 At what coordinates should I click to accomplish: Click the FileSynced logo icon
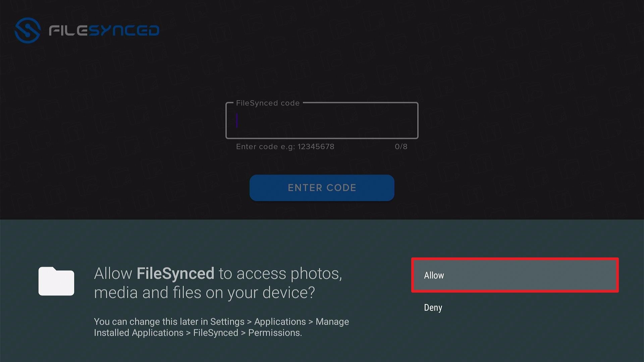pyautogui.click(x=28, y=30)
